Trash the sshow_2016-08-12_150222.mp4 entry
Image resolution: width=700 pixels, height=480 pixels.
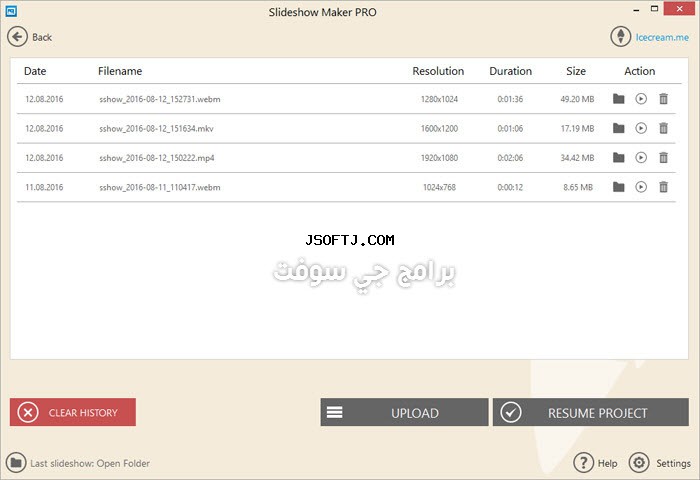click(x=663, y=157)
